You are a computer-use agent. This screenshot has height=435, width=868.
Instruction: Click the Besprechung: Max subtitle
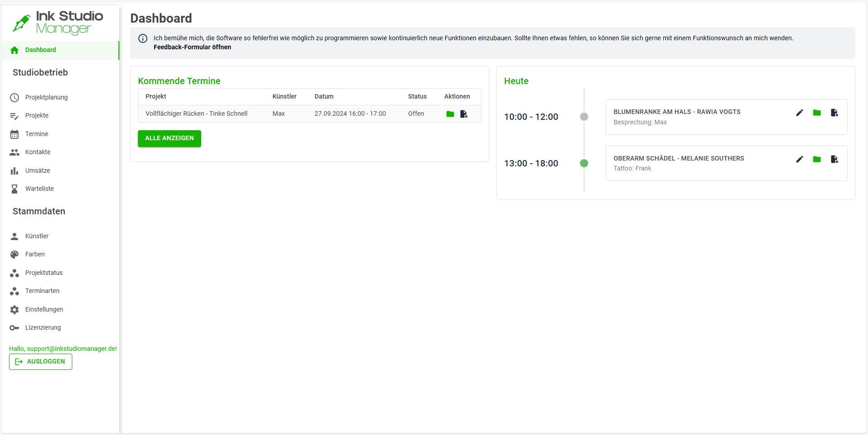[x=640, y=123]
